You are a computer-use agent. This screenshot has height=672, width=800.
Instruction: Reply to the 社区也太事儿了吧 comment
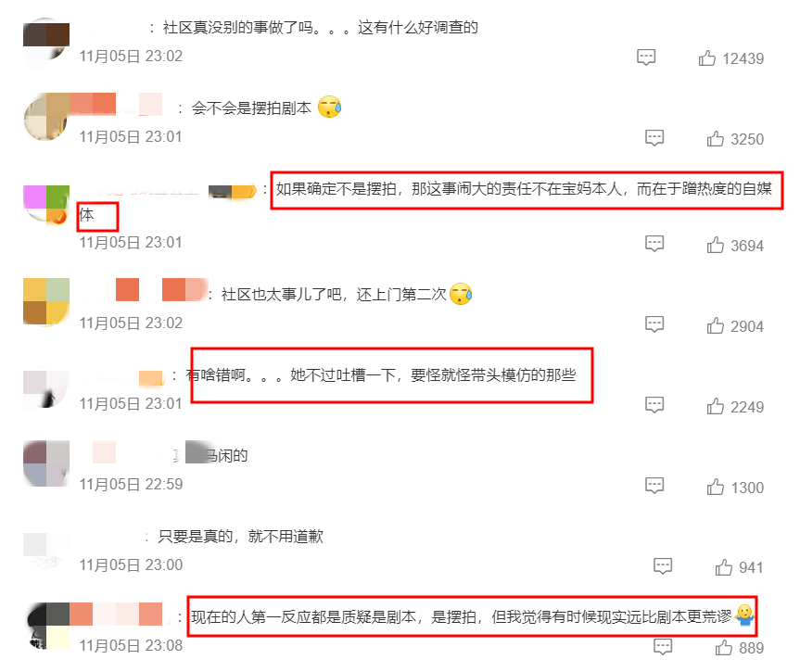point(654,324)
